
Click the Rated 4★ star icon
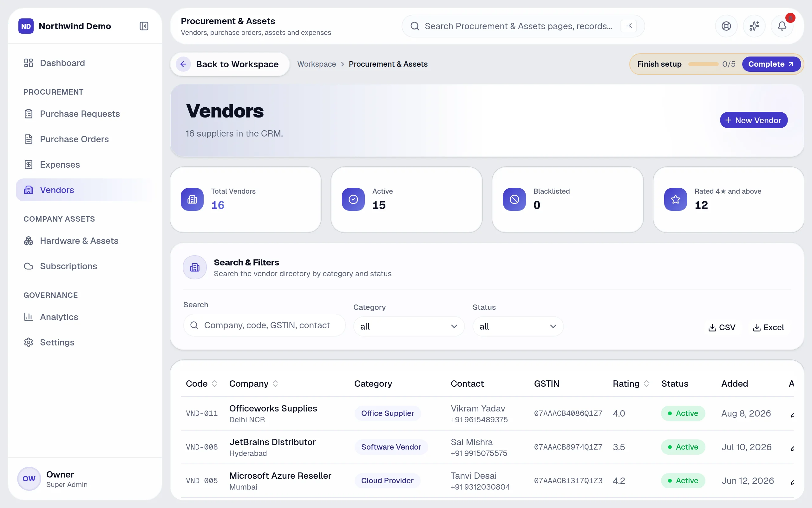point(675,199)
